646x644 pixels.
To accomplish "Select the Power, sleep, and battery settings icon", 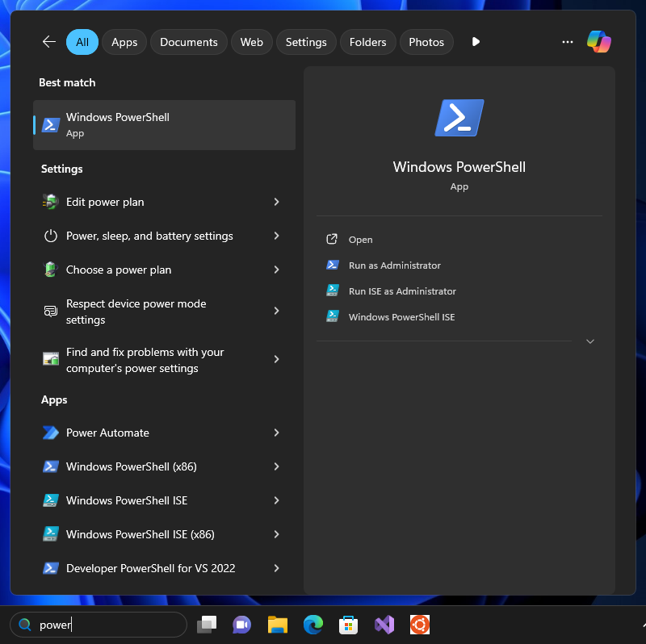I will click(x=50, y=236).
